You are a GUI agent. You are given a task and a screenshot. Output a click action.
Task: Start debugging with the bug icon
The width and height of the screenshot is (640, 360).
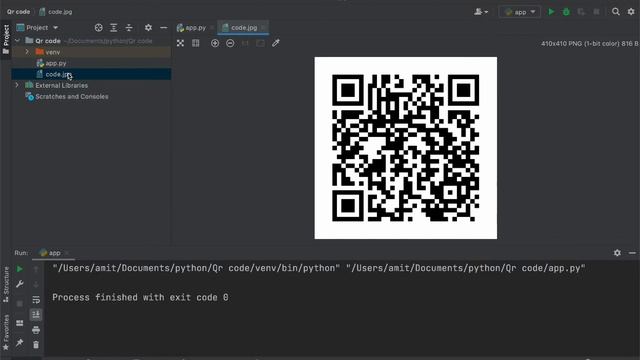coord(566,12)
